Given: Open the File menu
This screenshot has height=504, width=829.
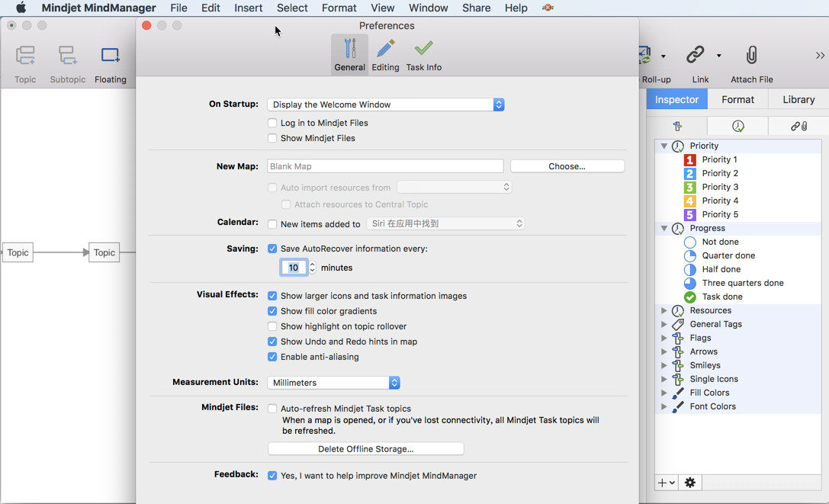Looking at the screenshot, I should (178, 8).
